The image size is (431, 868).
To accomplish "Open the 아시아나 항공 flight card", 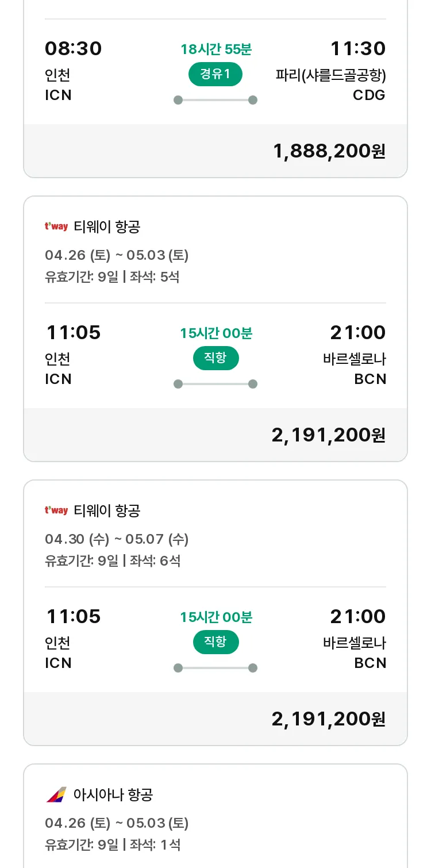I will (215, 816).
